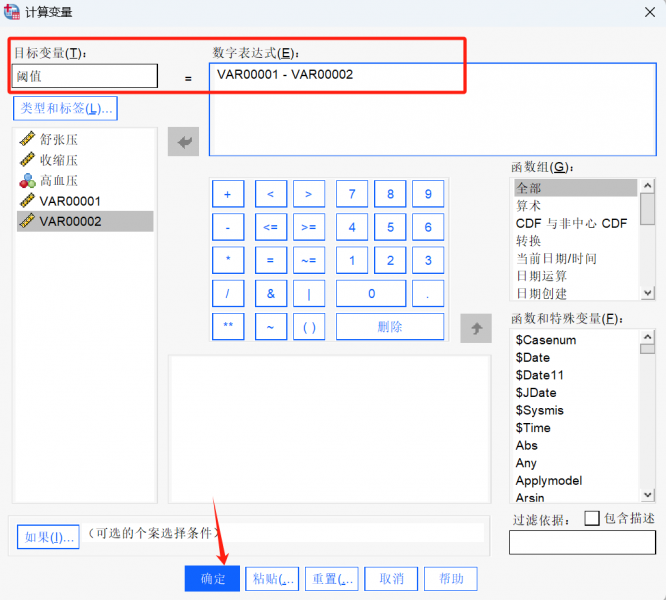
Task: Select the 舒张压 variable in the list
Action: (x=85, y=139)
